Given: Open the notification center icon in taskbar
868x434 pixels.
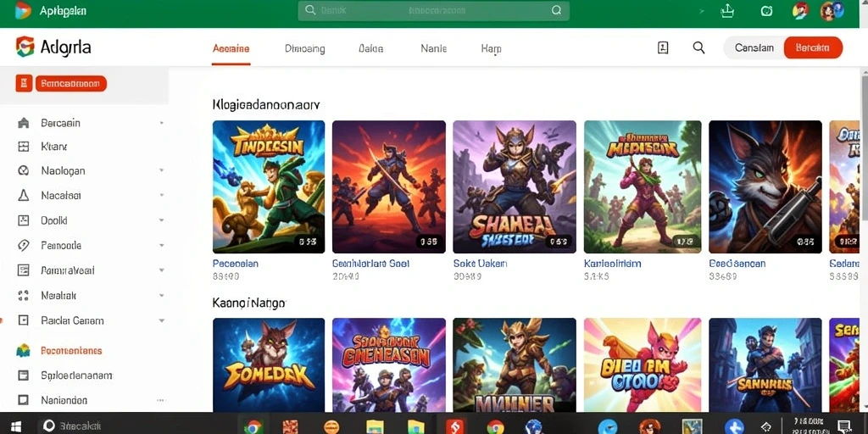Looking at the screenshot, I should click(x=845, y=426).
